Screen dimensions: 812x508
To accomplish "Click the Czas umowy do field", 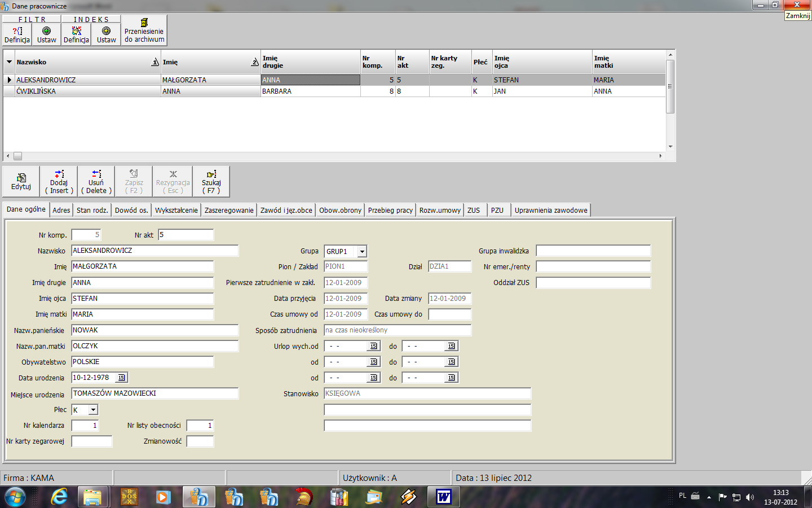I will pyautogui.click(x=449, y=314).
